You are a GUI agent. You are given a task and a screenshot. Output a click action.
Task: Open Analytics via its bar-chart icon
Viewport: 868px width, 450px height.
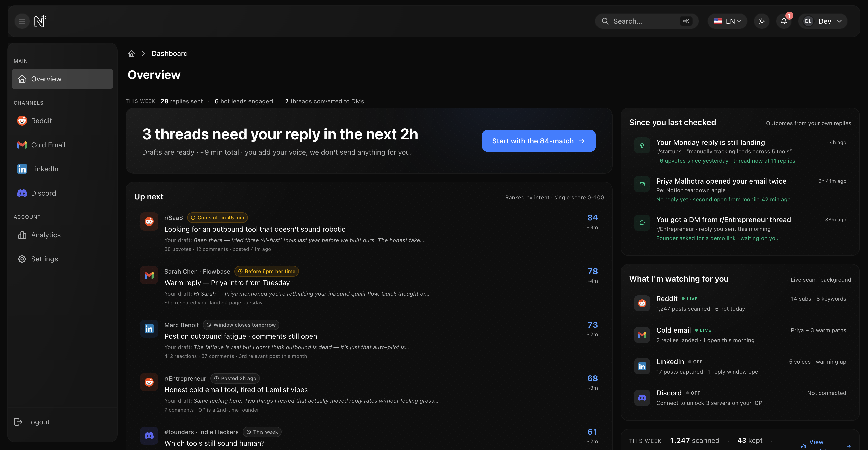point(22,235)
